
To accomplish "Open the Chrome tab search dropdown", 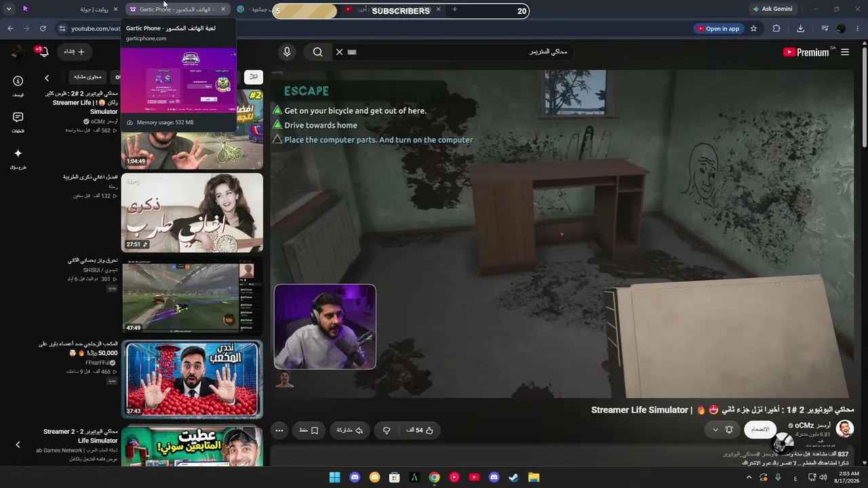I will 9,9.
